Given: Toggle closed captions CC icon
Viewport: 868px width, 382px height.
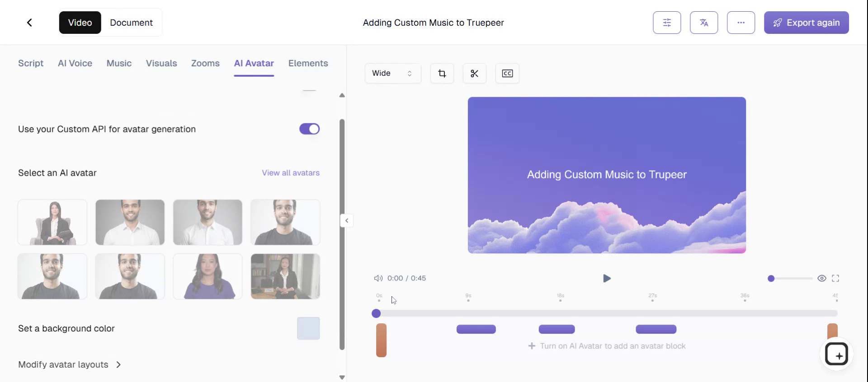Looking at the screenshot, I should pos(507,73).
